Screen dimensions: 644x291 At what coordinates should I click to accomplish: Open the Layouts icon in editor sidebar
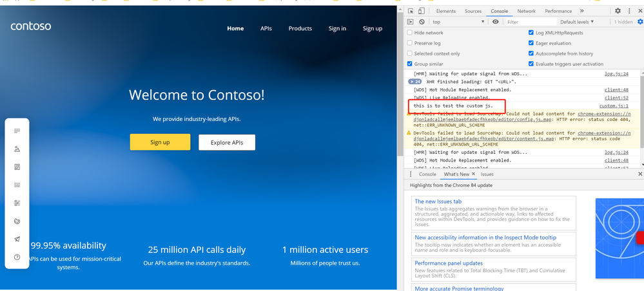[17, 167]
